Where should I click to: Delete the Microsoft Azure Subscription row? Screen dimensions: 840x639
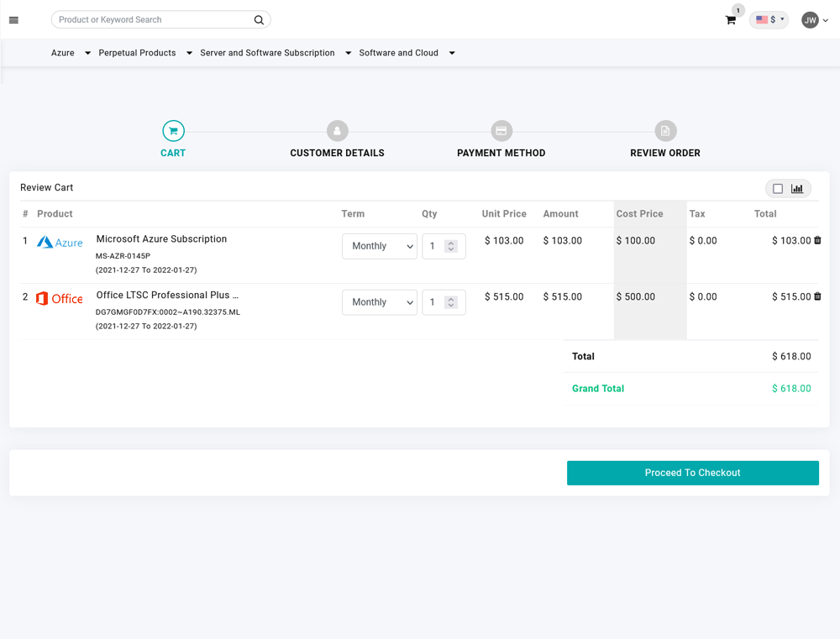(x=817, y=241)
